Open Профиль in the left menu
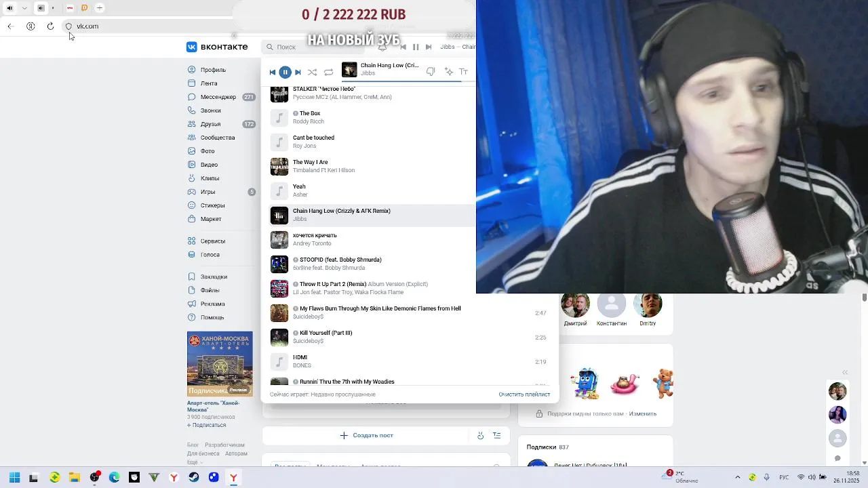 pos(213,70)
